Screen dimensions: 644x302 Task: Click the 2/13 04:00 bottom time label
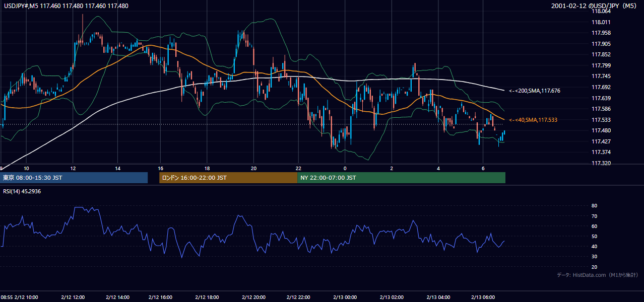(x=438, y=297)
